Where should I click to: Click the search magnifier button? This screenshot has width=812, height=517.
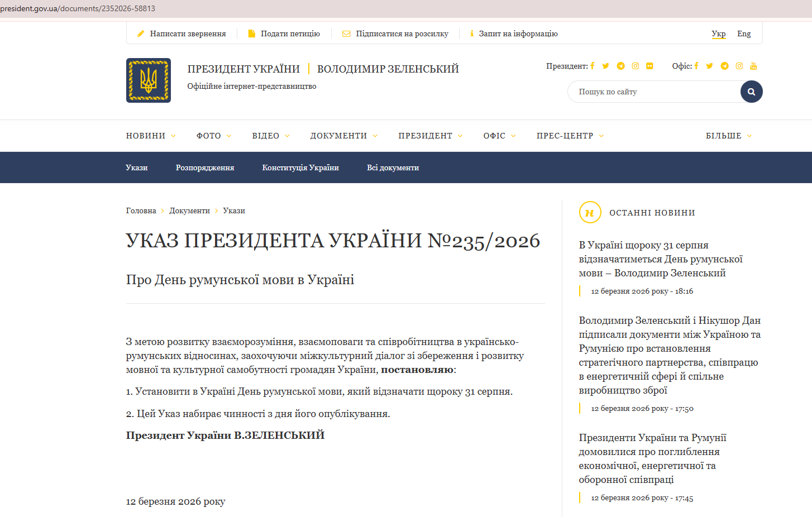coord(751,92)
